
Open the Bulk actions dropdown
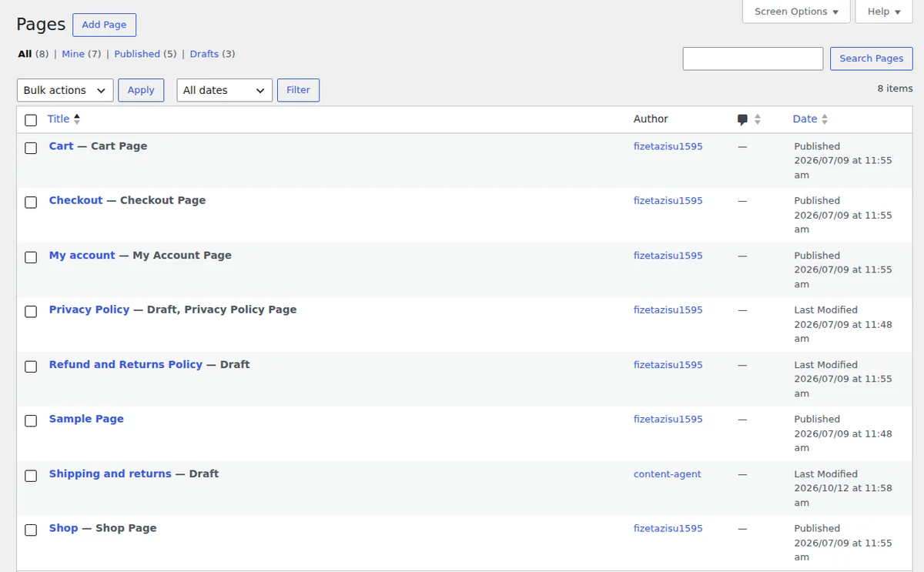[65, 90]
